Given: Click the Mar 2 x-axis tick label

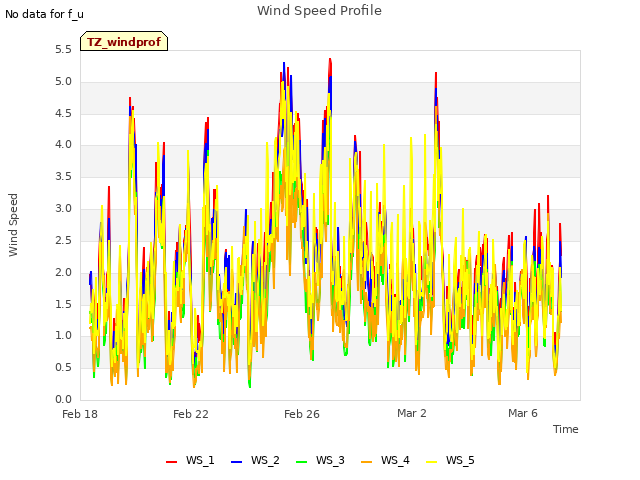Looking at the screenshot, I should [411, 413].
